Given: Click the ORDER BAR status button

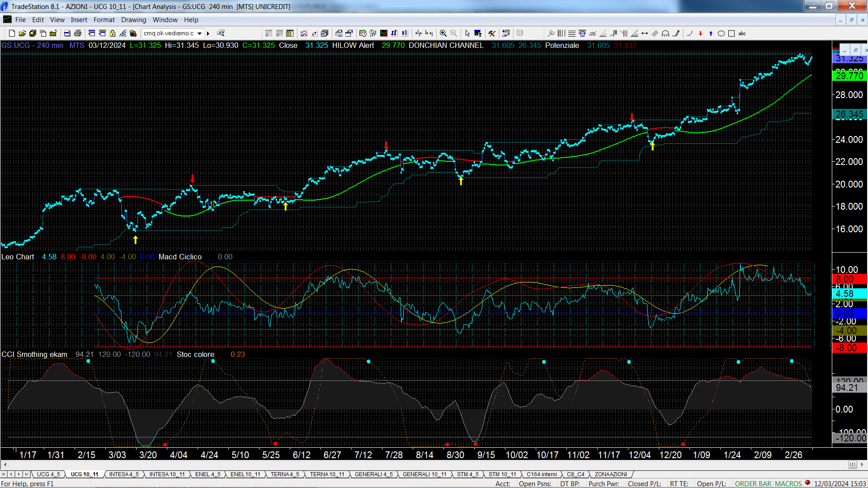Looking at the screenshot, I should (753, 484).
